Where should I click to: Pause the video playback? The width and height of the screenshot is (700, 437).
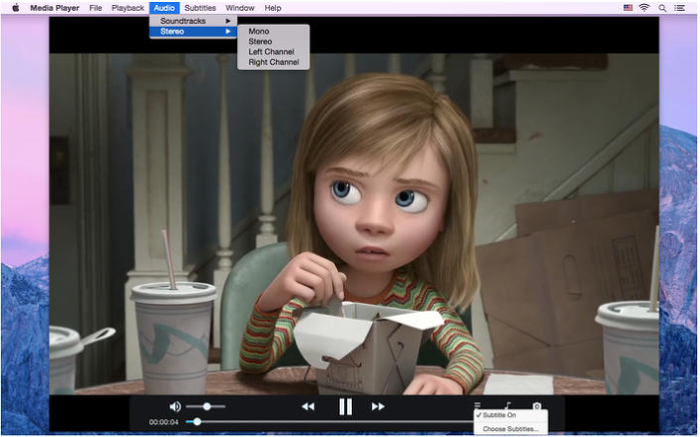(345, 407)
